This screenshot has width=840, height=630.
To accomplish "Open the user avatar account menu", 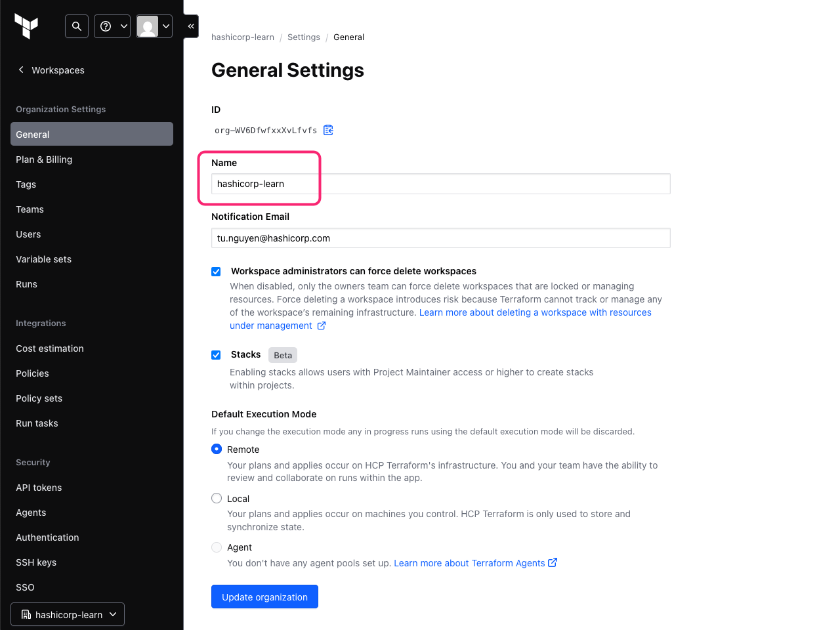I will tap(154, 26).
